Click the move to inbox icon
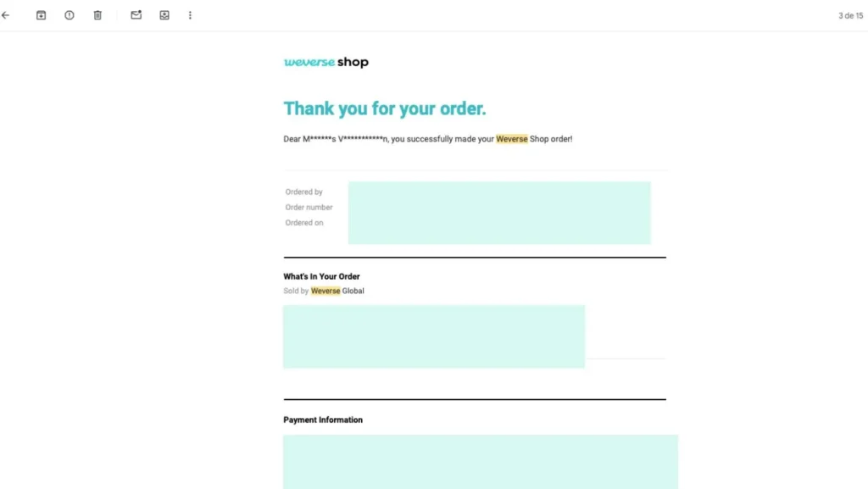 164,15
